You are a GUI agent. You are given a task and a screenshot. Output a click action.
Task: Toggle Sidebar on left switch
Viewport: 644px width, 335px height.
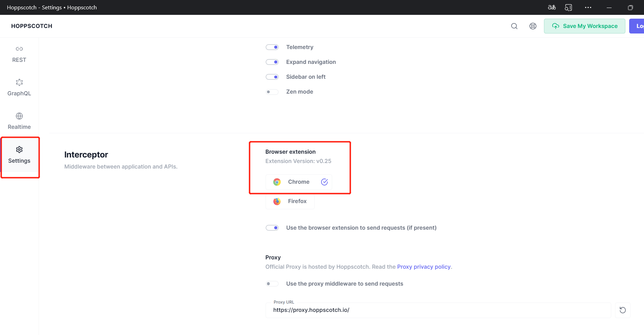(x=272, y=77)
